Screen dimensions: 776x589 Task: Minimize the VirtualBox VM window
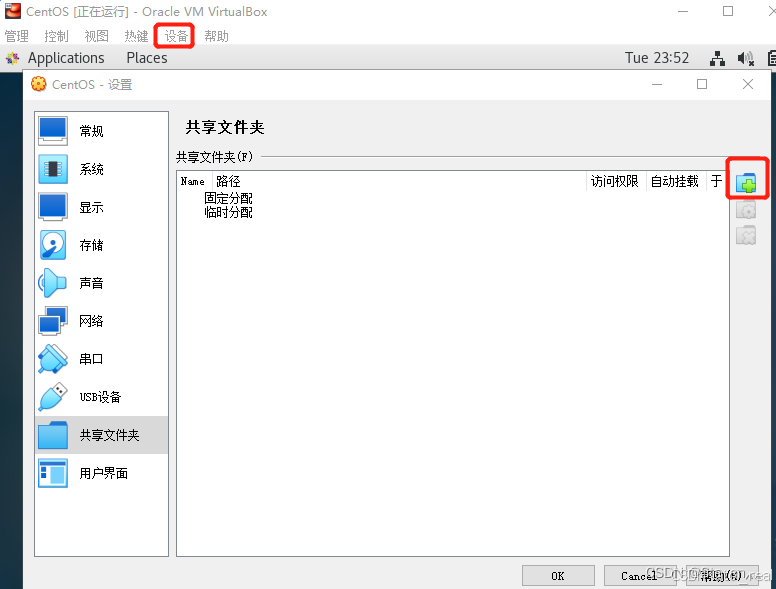coord(683,11)
